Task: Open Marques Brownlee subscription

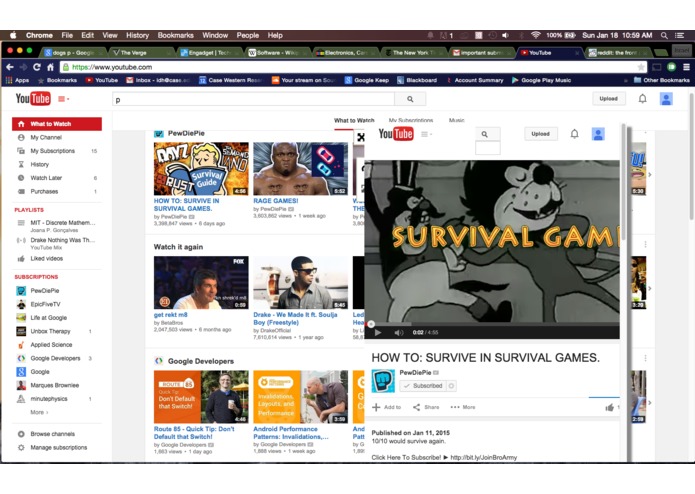Action: tap(57, 385)
